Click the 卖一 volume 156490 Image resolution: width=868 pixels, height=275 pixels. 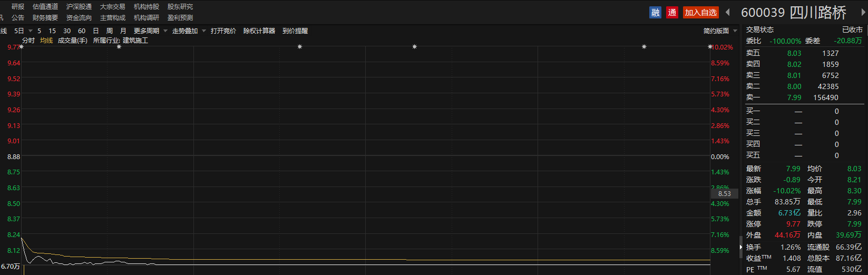tap(826, 97)
